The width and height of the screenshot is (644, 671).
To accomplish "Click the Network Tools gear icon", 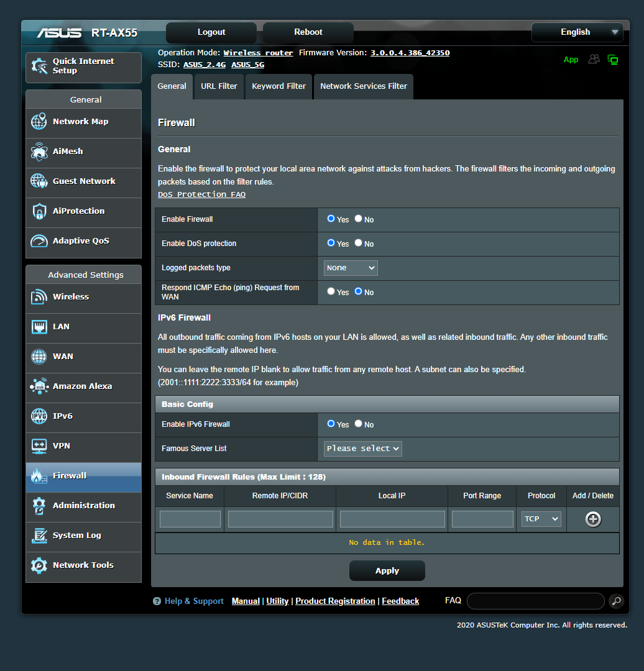I will 39,565.
